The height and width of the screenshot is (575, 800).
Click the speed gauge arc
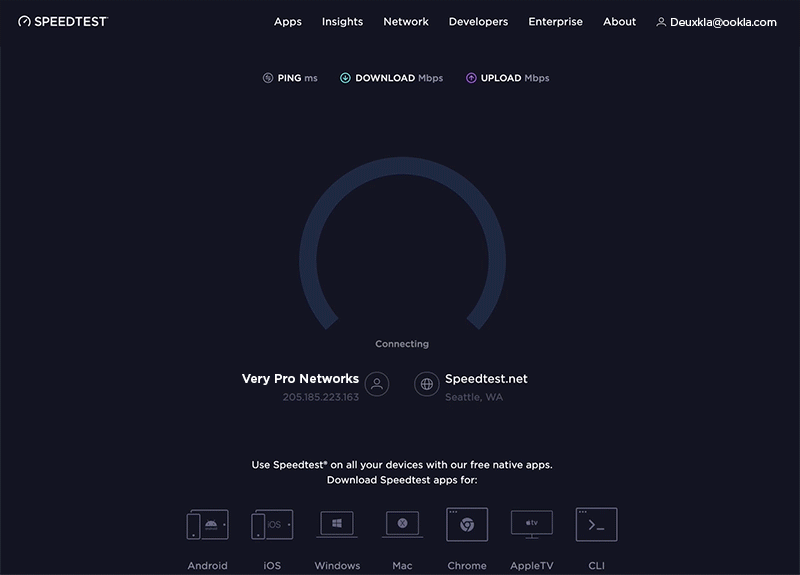pyautogui.click(x=402, y=243)
